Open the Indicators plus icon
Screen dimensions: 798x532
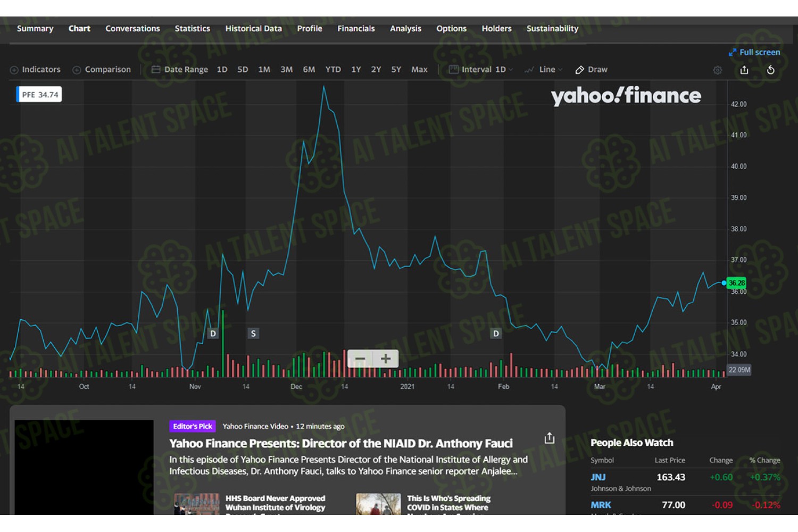click(14, 70)
